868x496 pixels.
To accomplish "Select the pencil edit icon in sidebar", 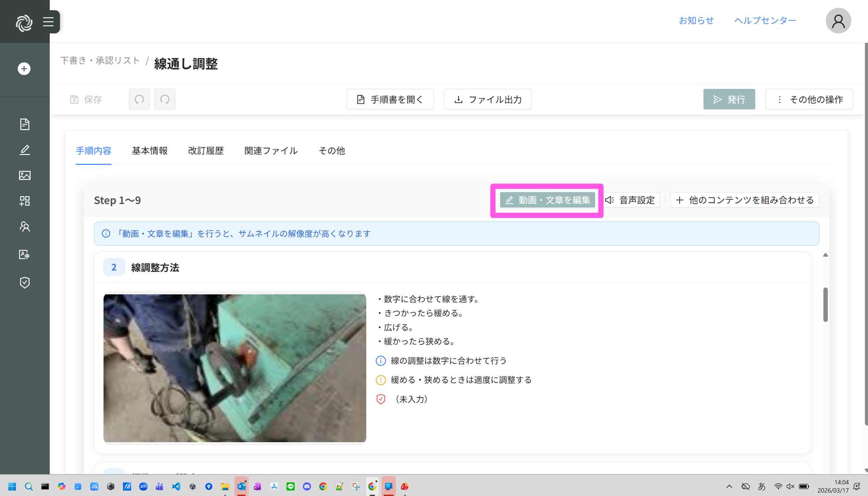I will coord(25,150).
